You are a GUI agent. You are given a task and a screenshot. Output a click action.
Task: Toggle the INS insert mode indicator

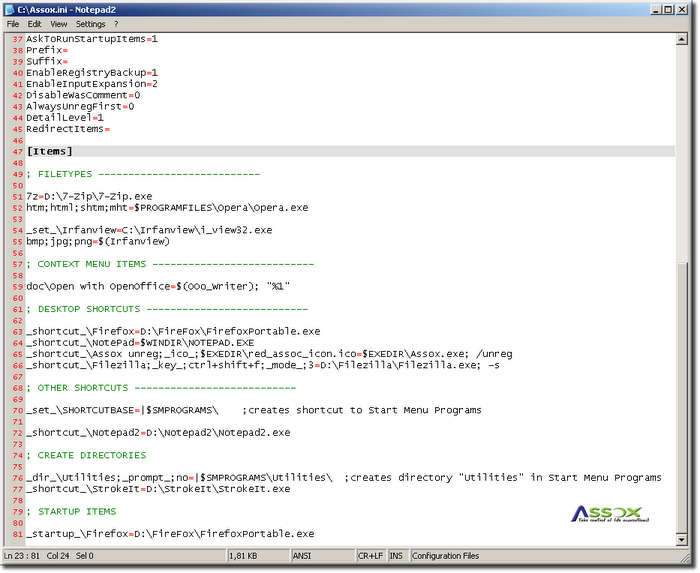[x=397, y=556]
